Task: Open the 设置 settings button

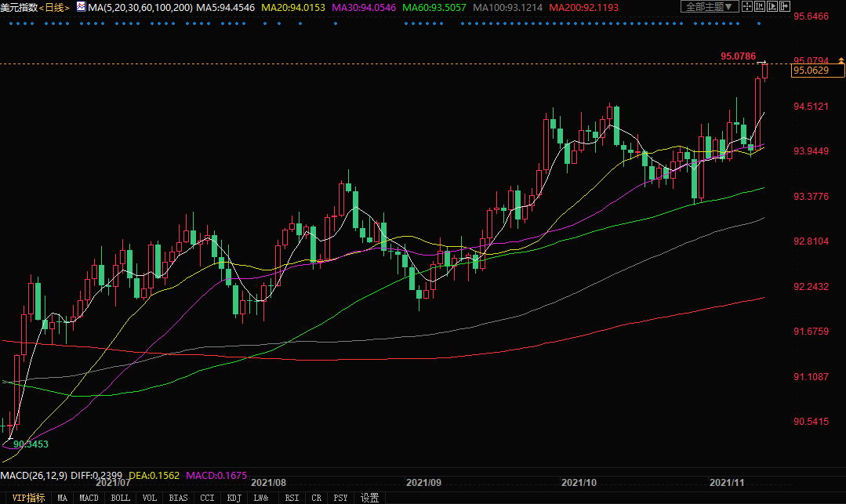Action: pos(369,498)
